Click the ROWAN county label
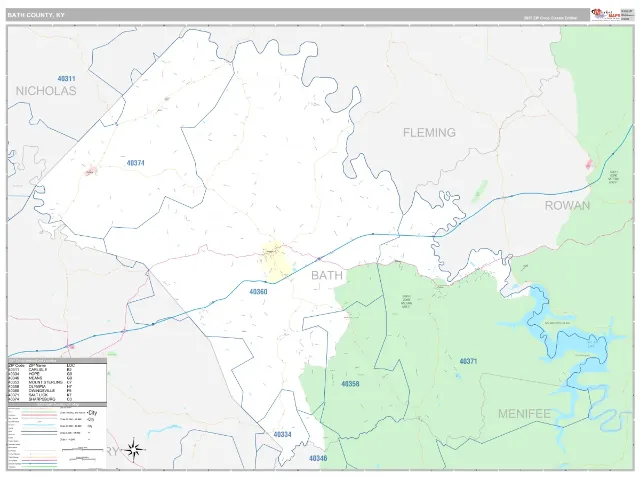The height and width of the screenshot is (480, 640). (x=567, y=205)
